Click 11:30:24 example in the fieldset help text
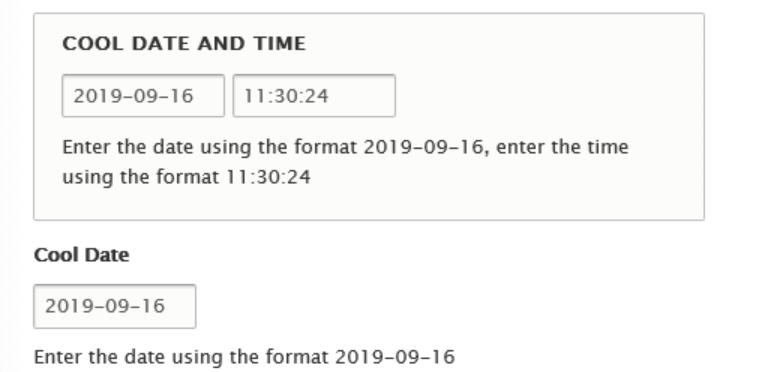Image resolution: width=782 pixels, height=372 pixels. [x=268, y=177]
